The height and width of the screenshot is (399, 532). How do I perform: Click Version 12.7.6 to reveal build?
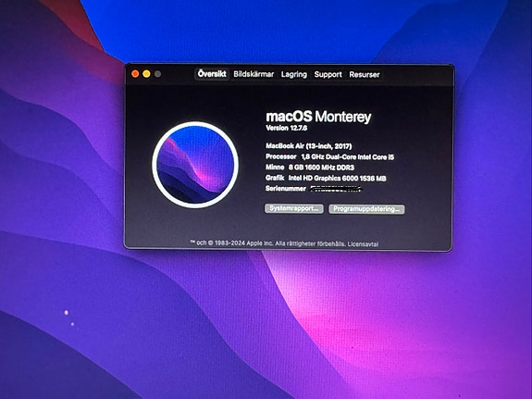tap(287, 128)
